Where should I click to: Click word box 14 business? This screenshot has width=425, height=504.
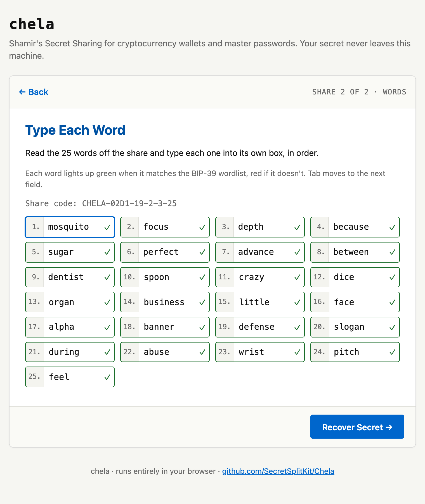[165, 302]
